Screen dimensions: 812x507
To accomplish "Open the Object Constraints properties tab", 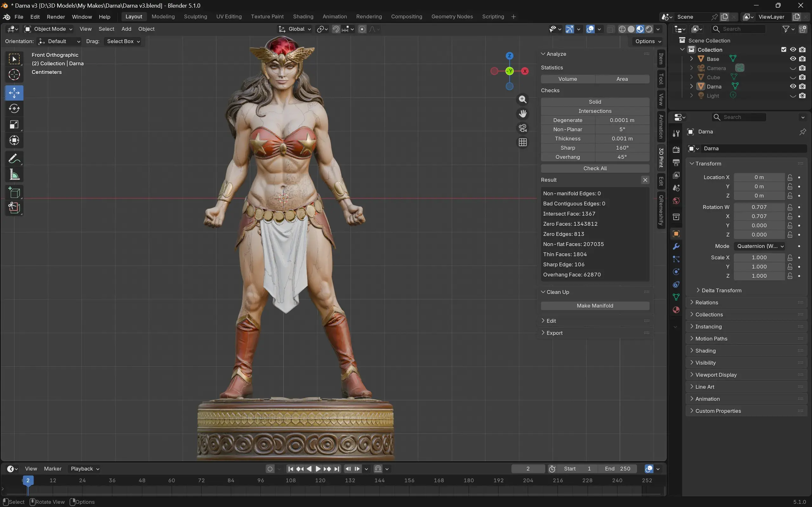I will 676,284.
